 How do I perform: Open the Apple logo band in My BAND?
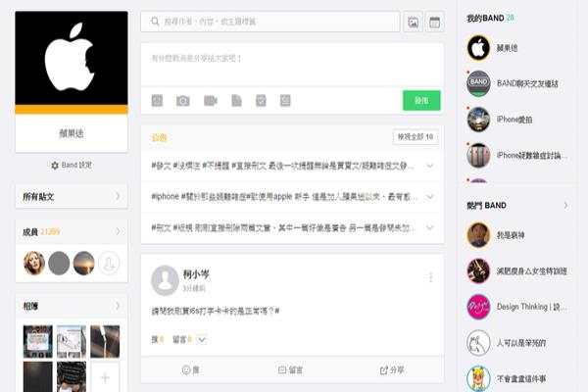click(x=478, y=48)
